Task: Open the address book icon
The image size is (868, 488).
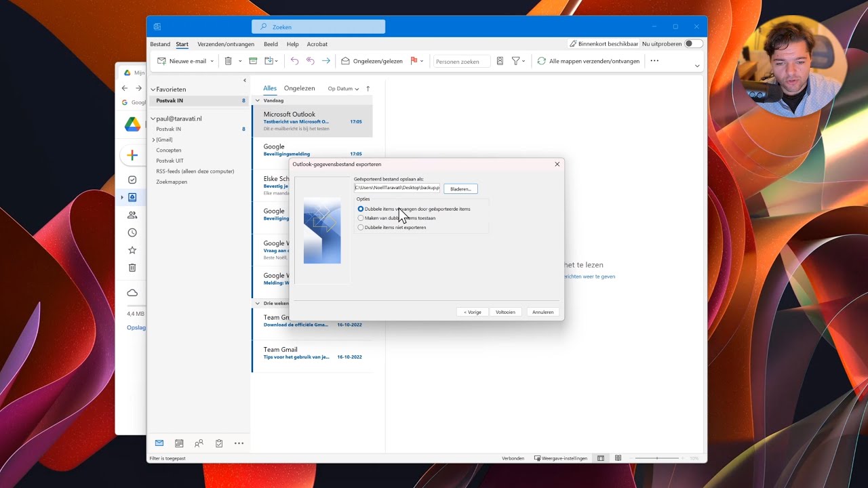Action: (500, 61)
